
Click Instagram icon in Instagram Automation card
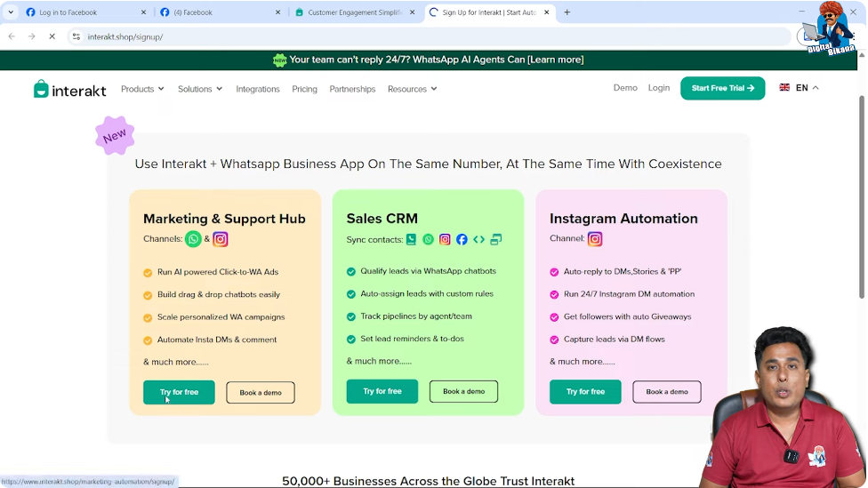tap(595, 239)
